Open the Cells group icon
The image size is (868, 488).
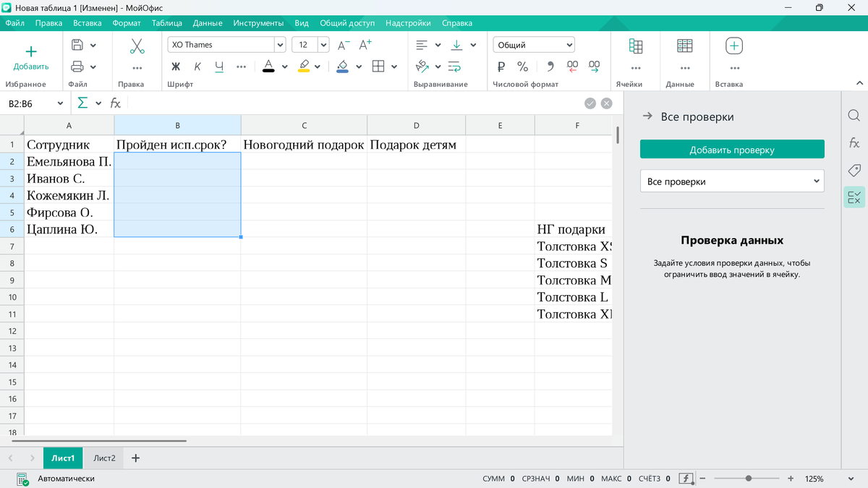(x=636, y=46)
